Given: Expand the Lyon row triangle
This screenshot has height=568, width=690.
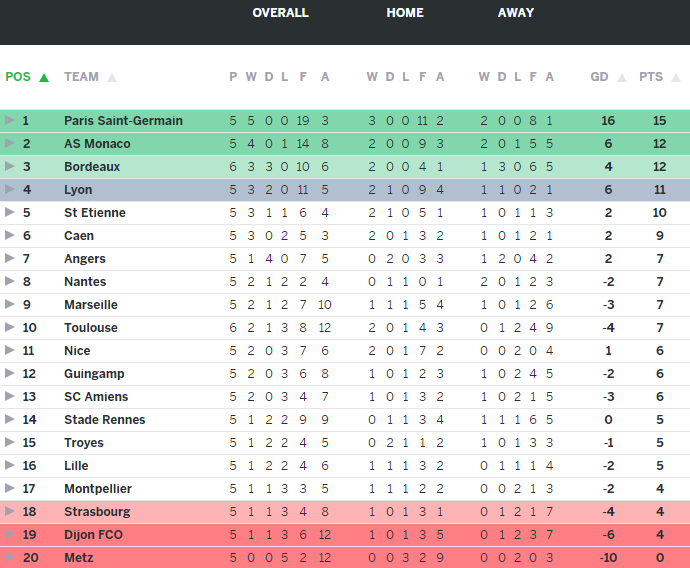Looking at the screenshot, I should click(10, 189).
